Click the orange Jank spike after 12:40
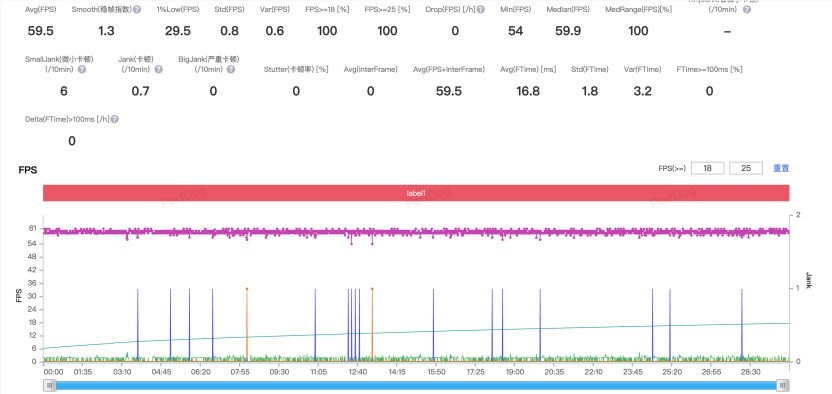 pos(372,325)
